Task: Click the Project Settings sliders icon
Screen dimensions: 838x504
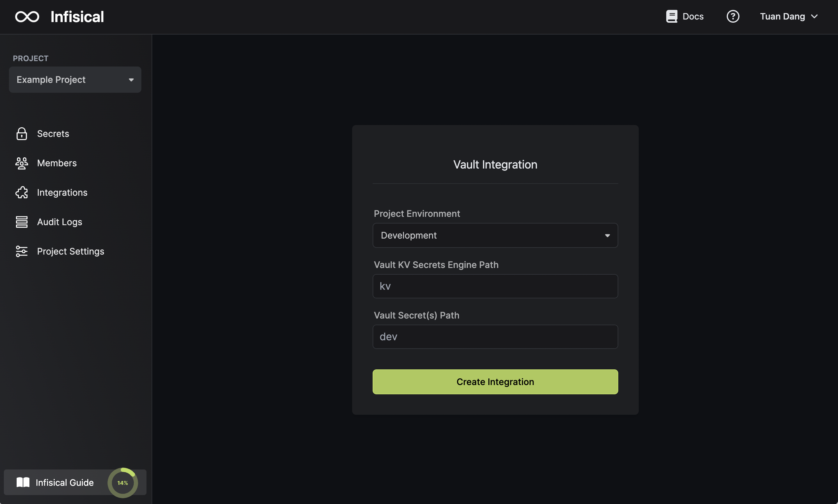Action: 22,251
